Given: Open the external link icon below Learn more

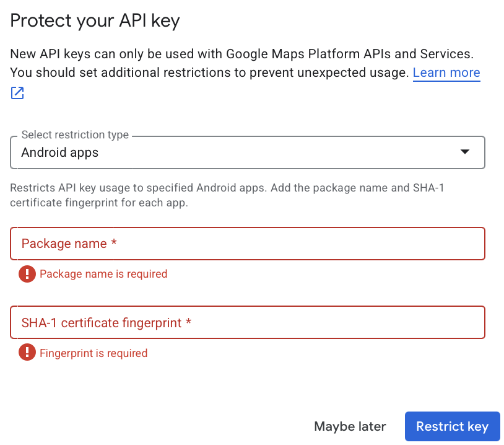Looking at the screenshot, I should [17, 94].
